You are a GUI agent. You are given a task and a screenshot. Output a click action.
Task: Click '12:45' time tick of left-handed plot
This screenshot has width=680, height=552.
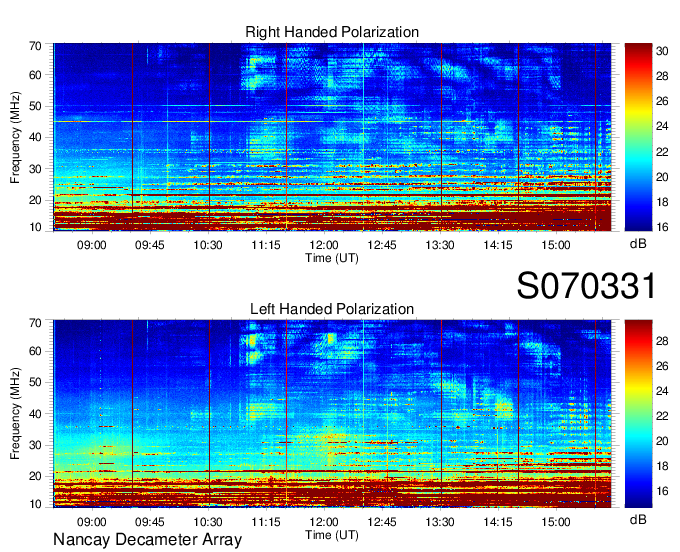(x=382, y=522)
